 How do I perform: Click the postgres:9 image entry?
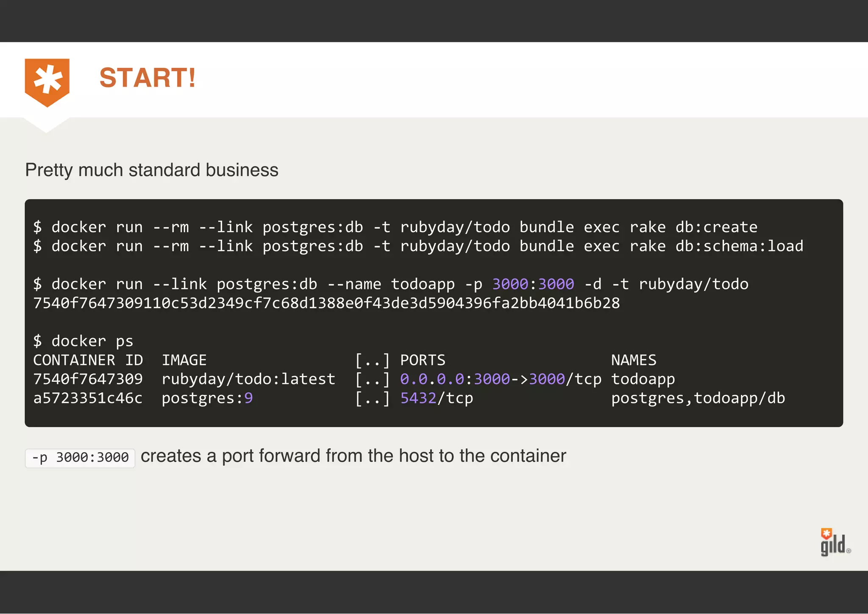(x=207, y=398)
